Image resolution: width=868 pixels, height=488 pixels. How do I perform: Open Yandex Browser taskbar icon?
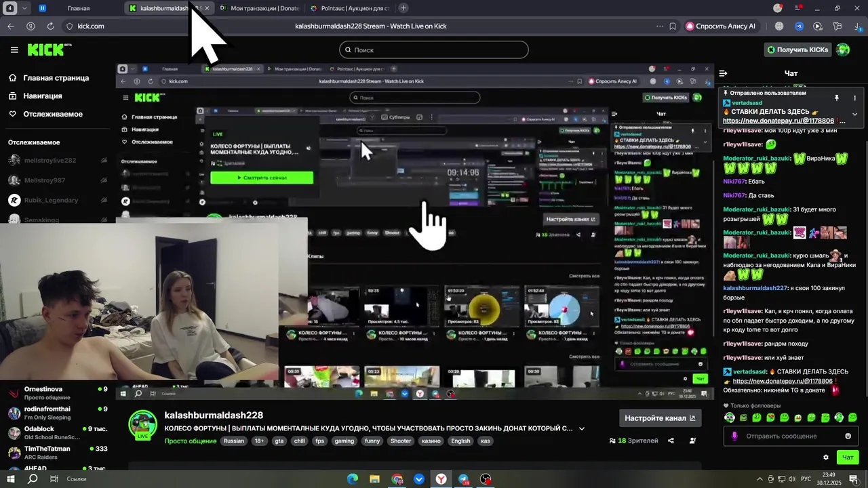[441, 479]
